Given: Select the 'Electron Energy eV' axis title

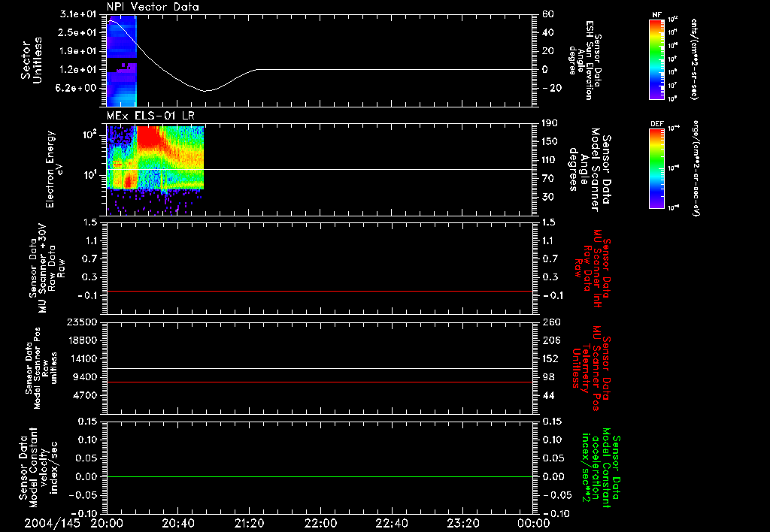Looking at the screenshot, I should pyautogui.click(x=53, y=169).
